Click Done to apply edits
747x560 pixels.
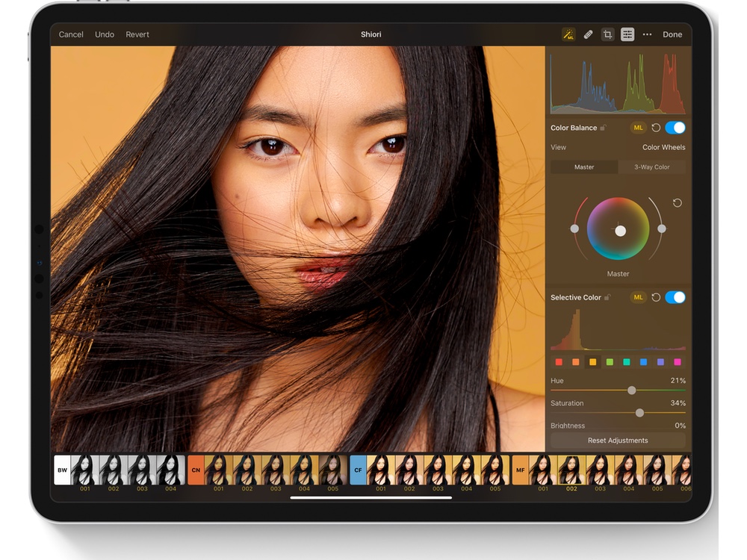[672, 34]
